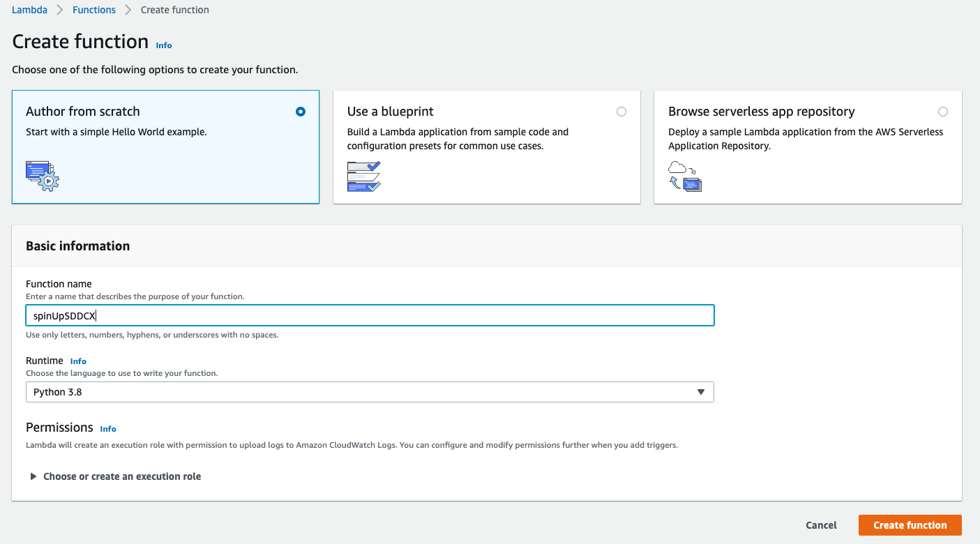
Task: Click the serverless app repository cloud icon
Action: tap(684, 176)
